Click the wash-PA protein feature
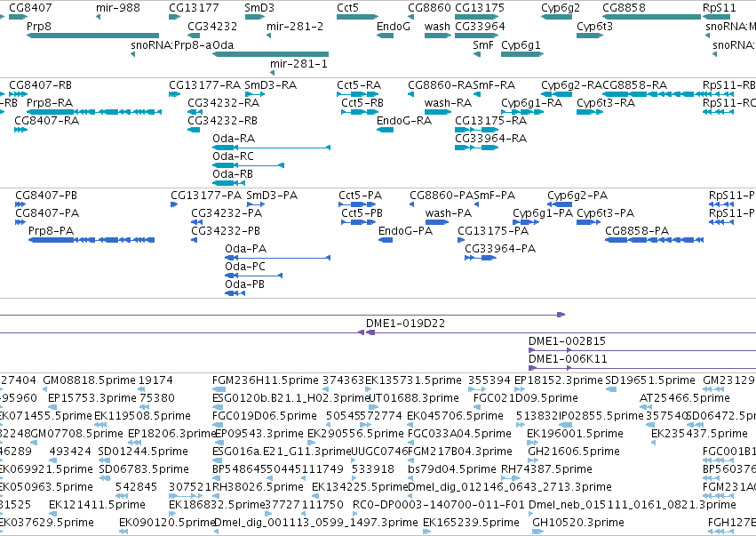This screenshot has width=756, height=536. pos(437,222)
